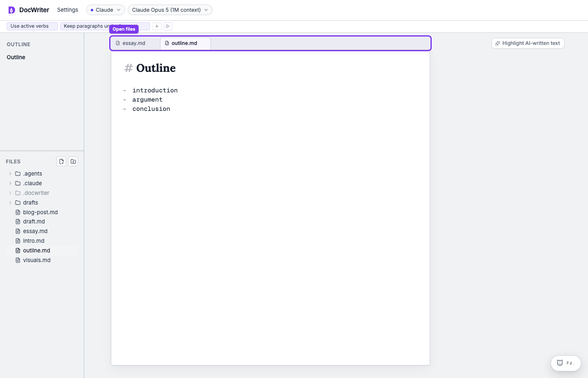Open intro.md in file list

pos(42,241)
